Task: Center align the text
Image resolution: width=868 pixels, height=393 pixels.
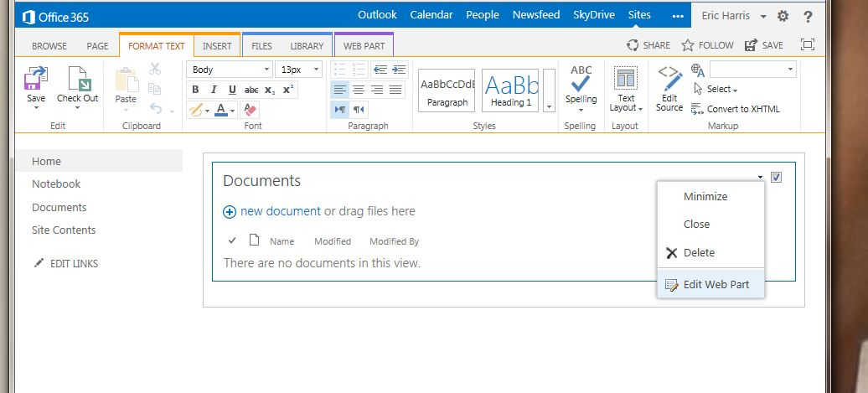Action: point(358,90)
